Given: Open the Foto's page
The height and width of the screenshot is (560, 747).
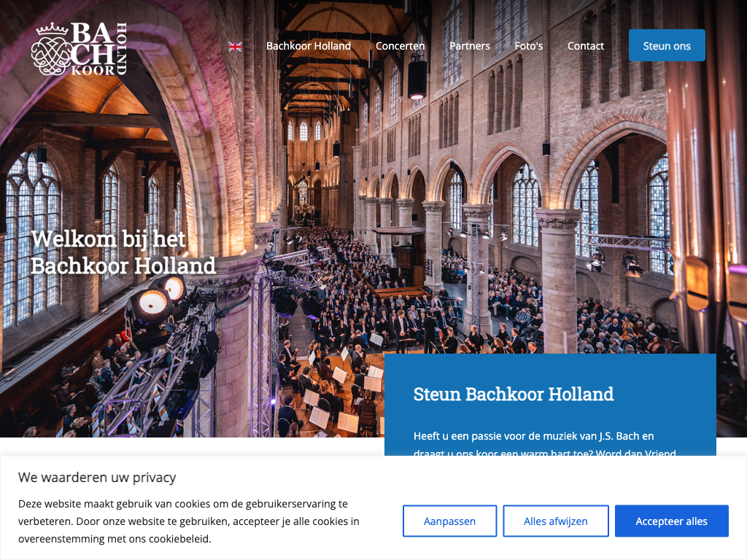Looking at the screenshot, I should click(529, 46).
